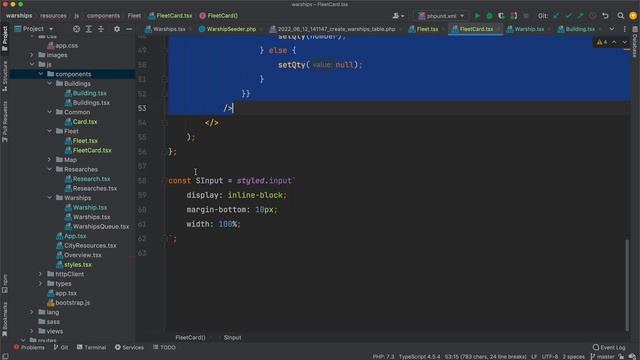The height and width of the screenshot is (360, 640).
Task: Collapse the Buildings folder
Action: (x=49, y=83)
